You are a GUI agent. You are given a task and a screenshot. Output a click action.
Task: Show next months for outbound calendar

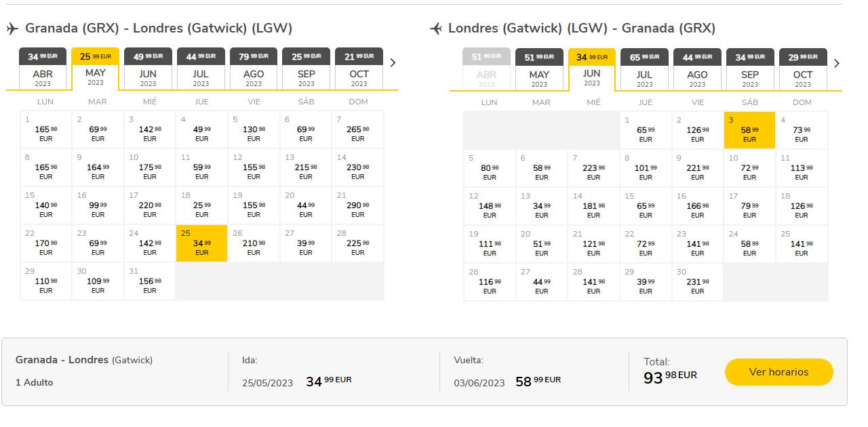pos(393,63)
